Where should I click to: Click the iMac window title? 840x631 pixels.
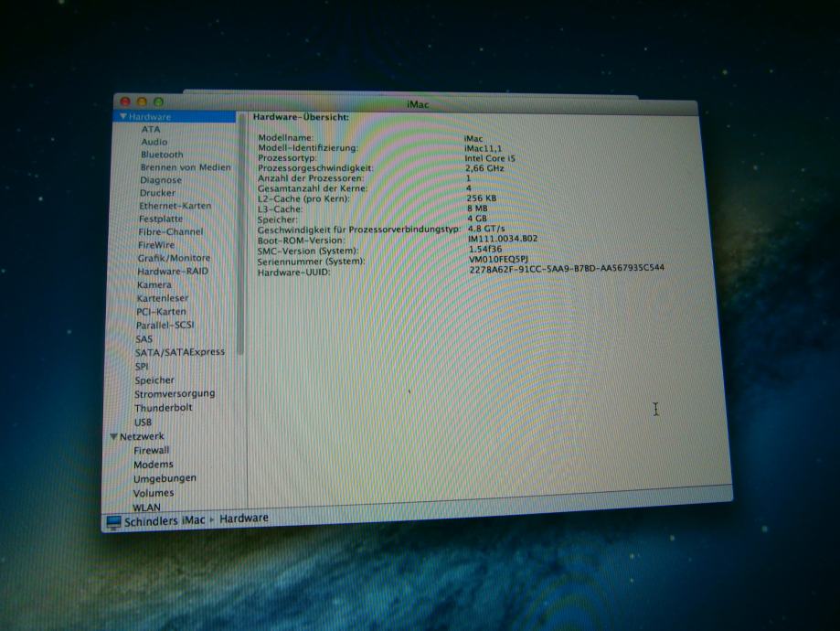(x=418, y=104)
